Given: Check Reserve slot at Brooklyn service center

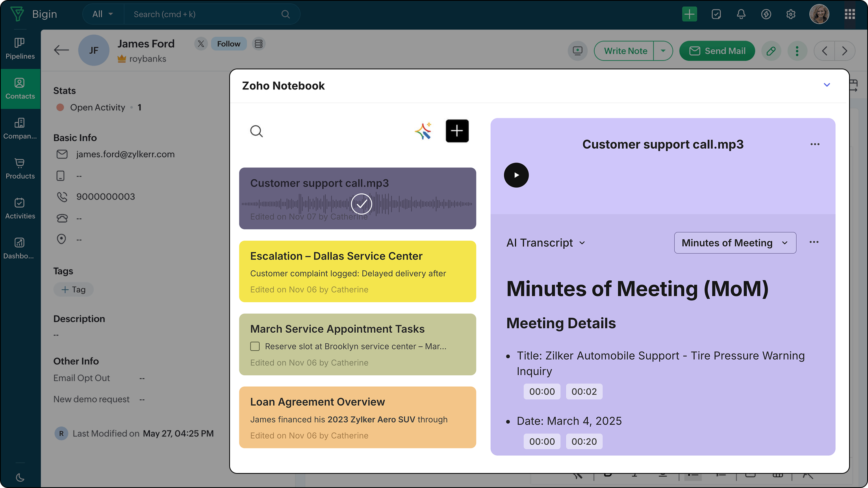Looking at the screenshot, I should (x=255, y=346).
